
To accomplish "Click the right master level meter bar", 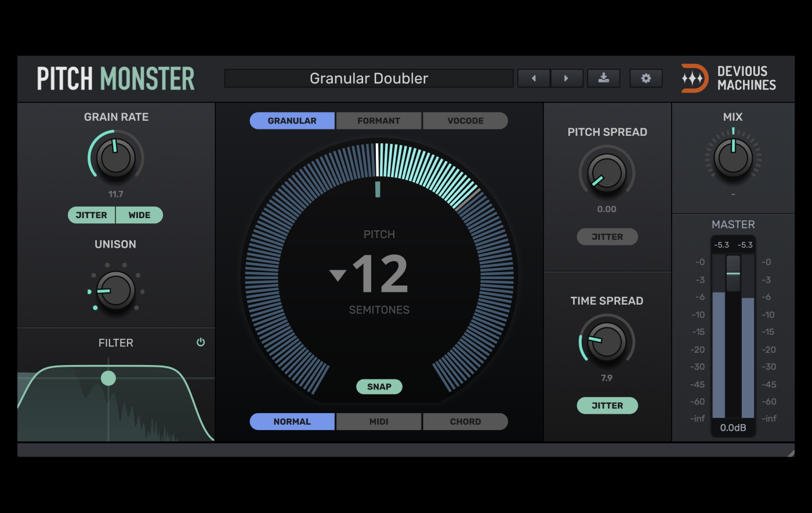I will coord(748,337).
